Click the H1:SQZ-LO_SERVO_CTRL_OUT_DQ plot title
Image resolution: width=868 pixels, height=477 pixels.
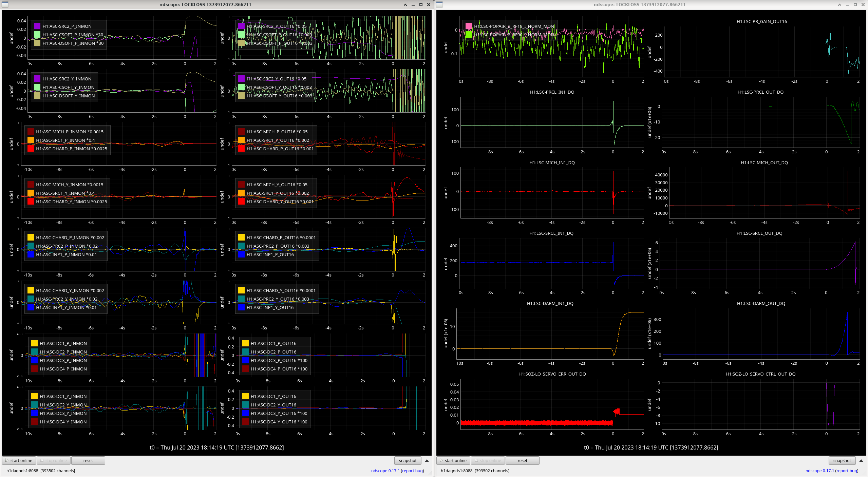point(760,374)
